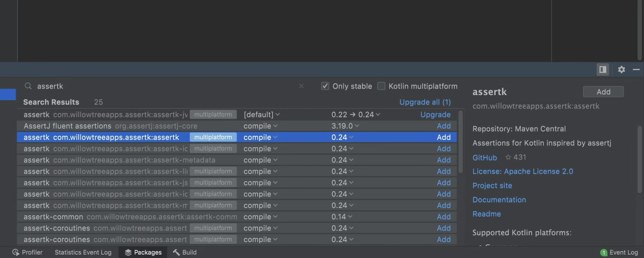The image size is (644, 258).
Task: Select the assertk-common package row
Action: coord(237,217)
